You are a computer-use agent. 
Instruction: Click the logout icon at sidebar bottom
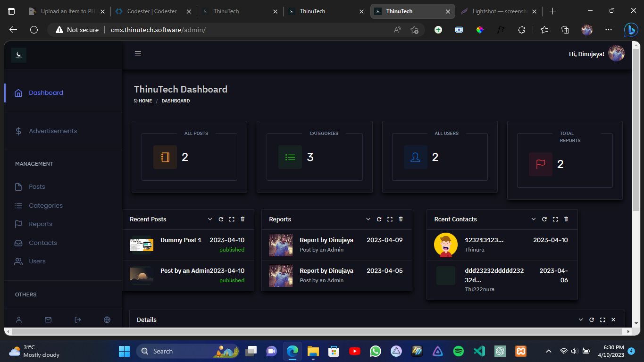pyautogui.click(x=78, y=320)
